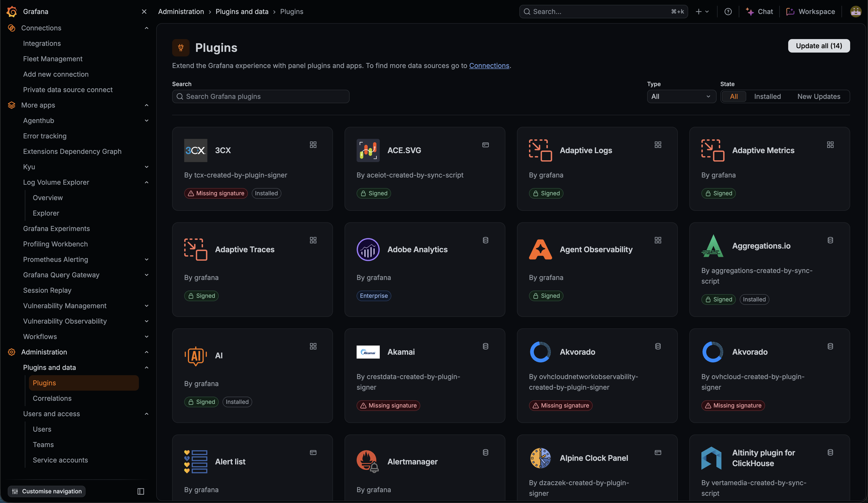Click the Alpine Clock Panel icon

click(540, 458)
